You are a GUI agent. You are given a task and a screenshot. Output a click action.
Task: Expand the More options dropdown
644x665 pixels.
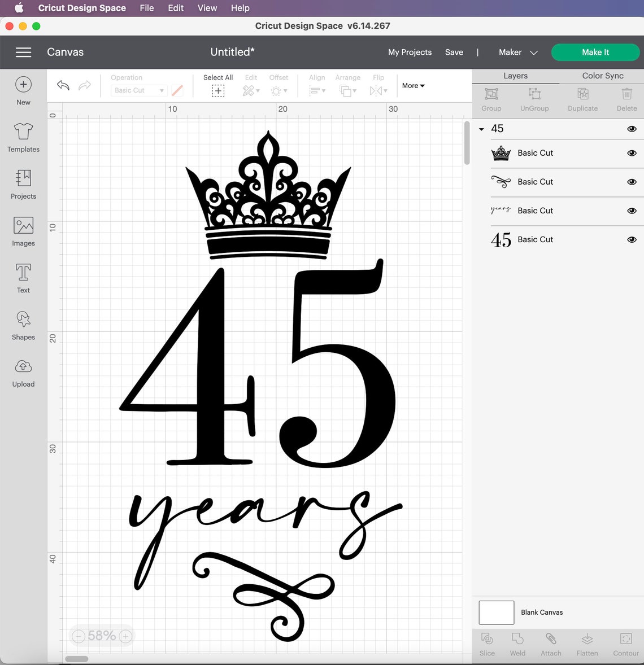pos(413,85)
